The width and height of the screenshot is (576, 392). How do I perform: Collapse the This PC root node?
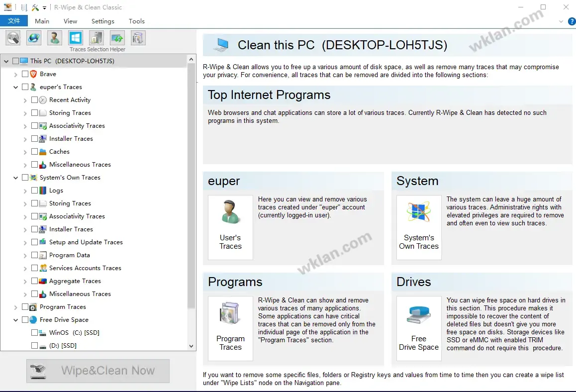6,61
